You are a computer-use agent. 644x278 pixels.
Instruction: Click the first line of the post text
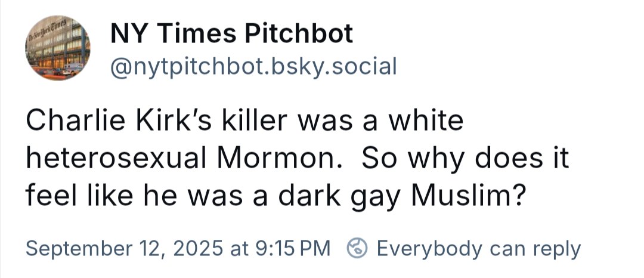[x=244, y=122]
